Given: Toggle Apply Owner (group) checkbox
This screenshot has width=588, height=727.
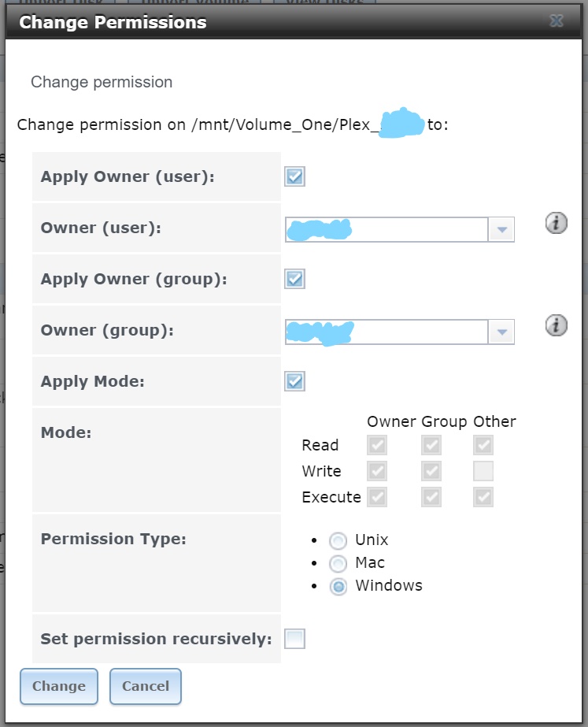Looking at the screenshot, I should click(x=294, y=279).
